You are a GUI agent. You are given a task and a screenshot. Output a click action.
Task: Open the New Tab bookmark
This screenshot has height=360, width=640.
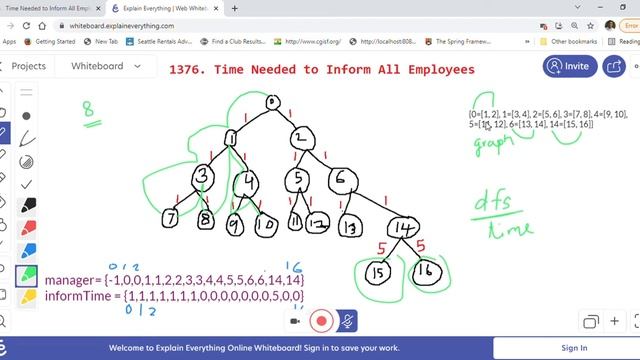pyautogui.click(x=101, y=42)
